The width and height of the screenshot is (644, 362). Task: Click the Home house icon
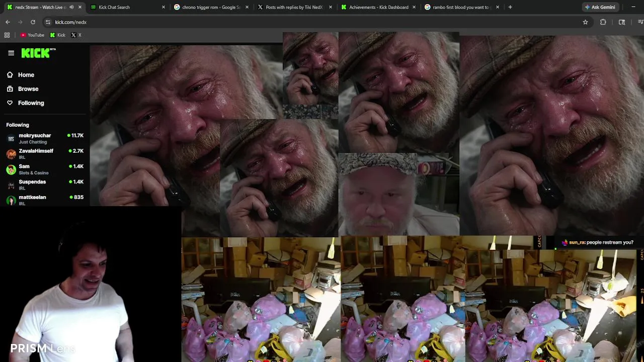click(10, 74)
